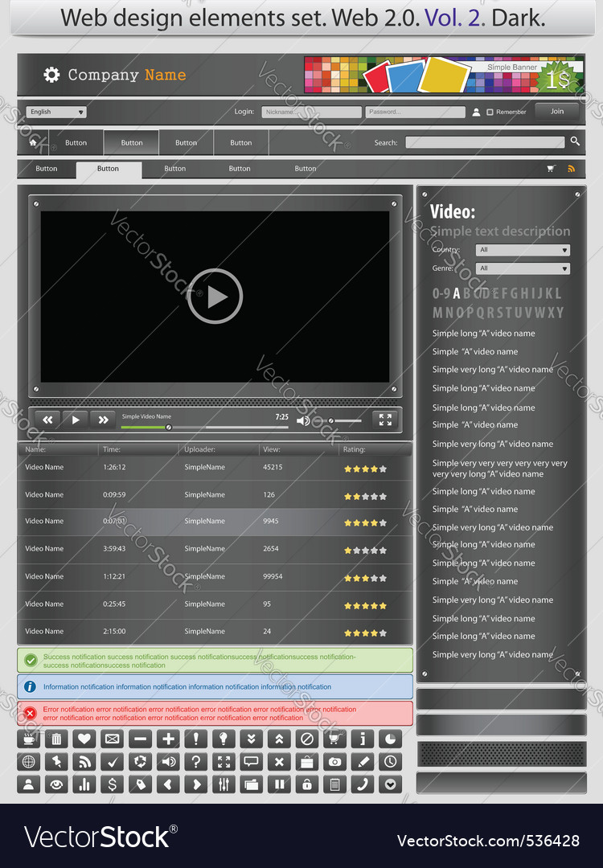603x868 pixels.
Task: Click the dollar sign icon
Action: pyautogui.click(x=113, y=784)
